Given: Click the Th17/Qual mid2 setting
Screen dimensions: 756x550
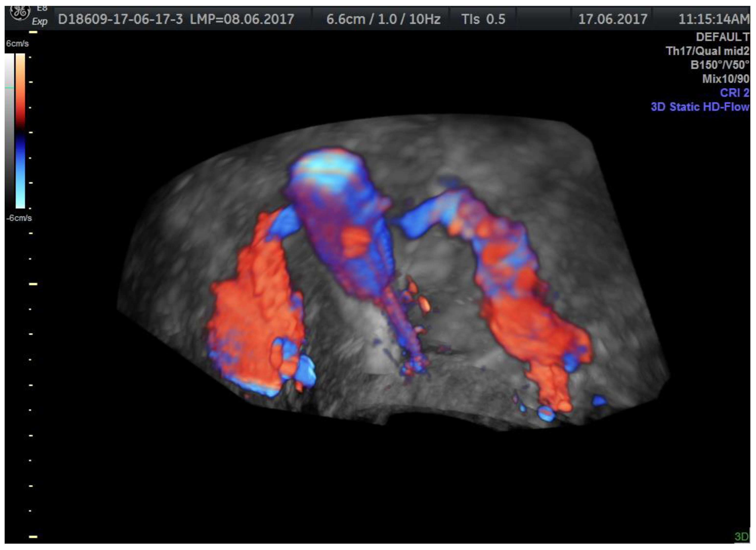Looking at the screenshot, I should [707, 51].
